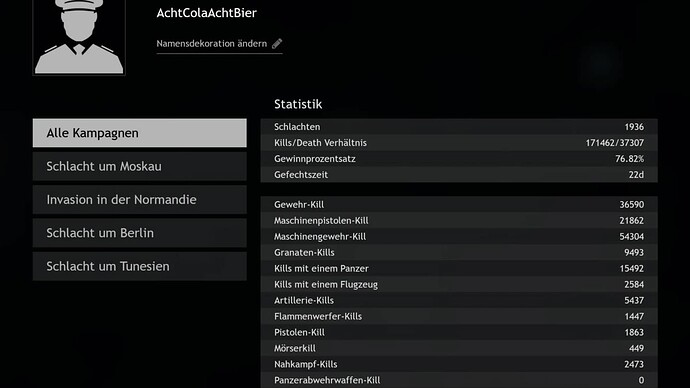The height and width of the screenshot is (388, 690).
Task: Choose Invasion in der Normandie campaign
Action: tap(139, 200)
